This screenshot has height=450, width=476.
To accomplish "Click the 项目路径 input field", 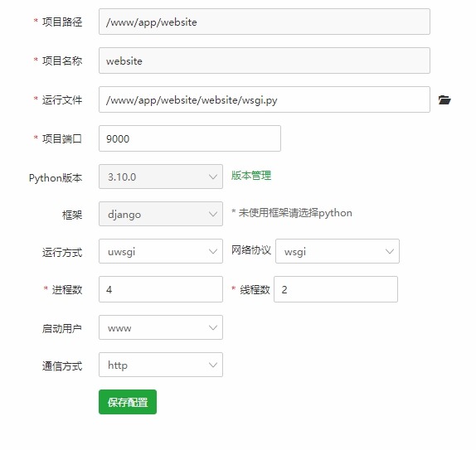I will (264, 22).
